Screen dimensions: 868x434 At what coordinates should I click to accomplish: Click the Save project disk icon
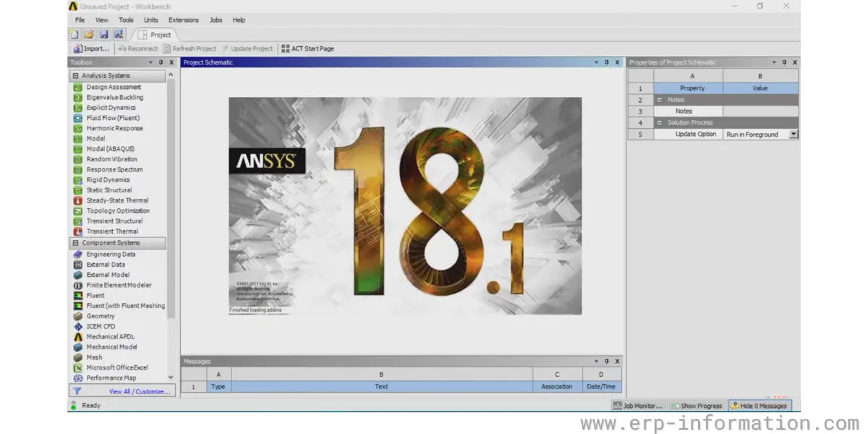(x=103, y=34)
